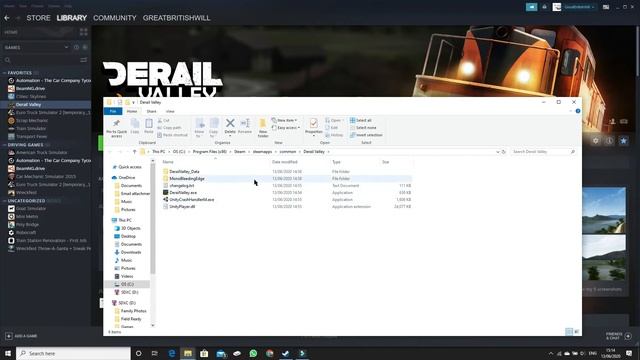The image size is (640, 360).
Task: Create a New folder from ribbon
Action: point(263,128)
